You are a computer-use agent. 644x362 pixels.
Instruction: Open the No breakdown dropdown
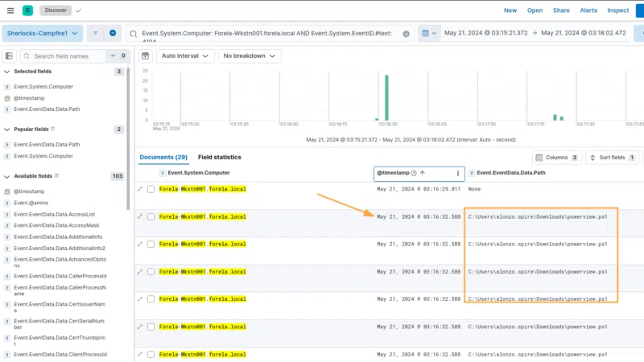pos(249,56)
